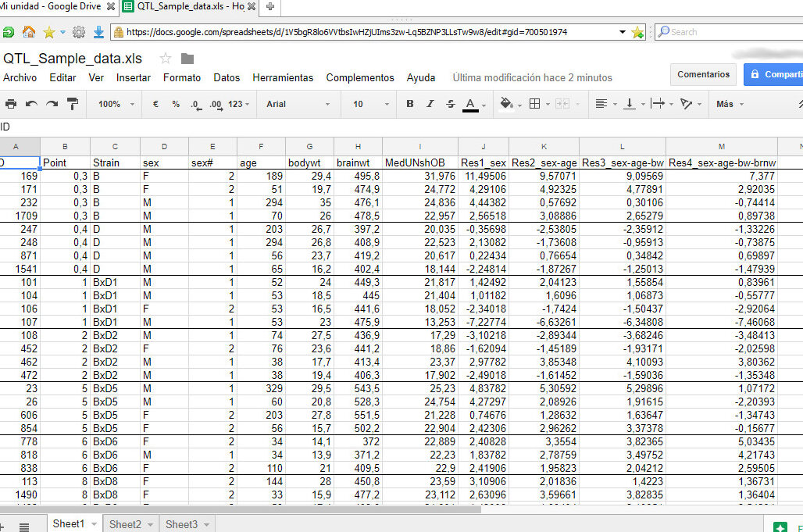Click the Print icon in the toolbar

click(x=10, y=104)
